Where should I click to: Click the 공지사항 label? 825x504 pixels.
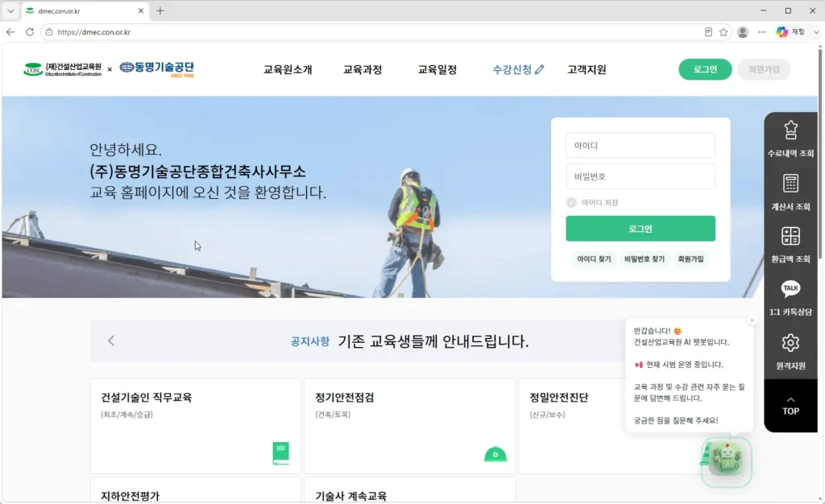310,341
